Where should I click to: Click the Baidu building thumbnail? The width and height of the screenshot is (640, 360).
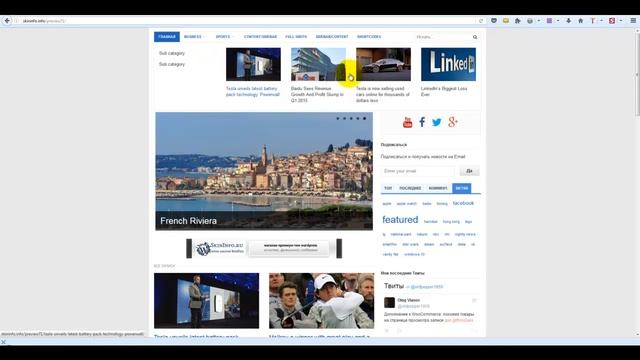[318, 64]
